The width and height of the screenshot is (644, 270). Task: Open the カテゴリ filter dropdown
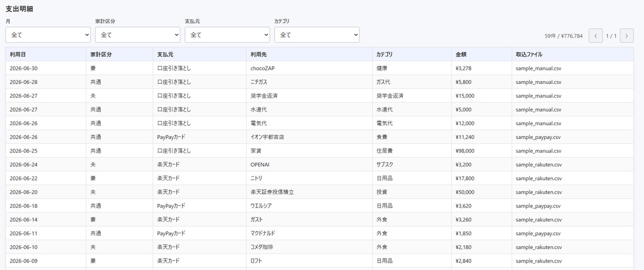coord(317,35)
